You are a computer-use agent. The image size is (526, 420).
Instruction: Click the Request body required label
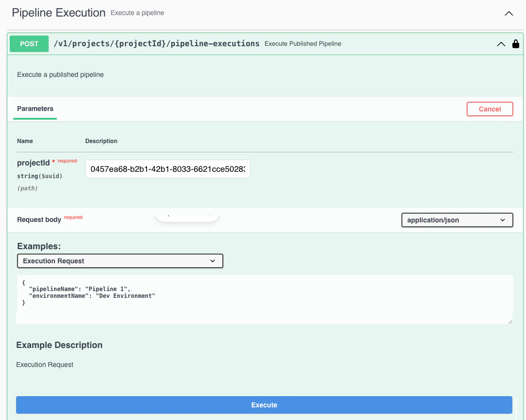pos(39,219)
